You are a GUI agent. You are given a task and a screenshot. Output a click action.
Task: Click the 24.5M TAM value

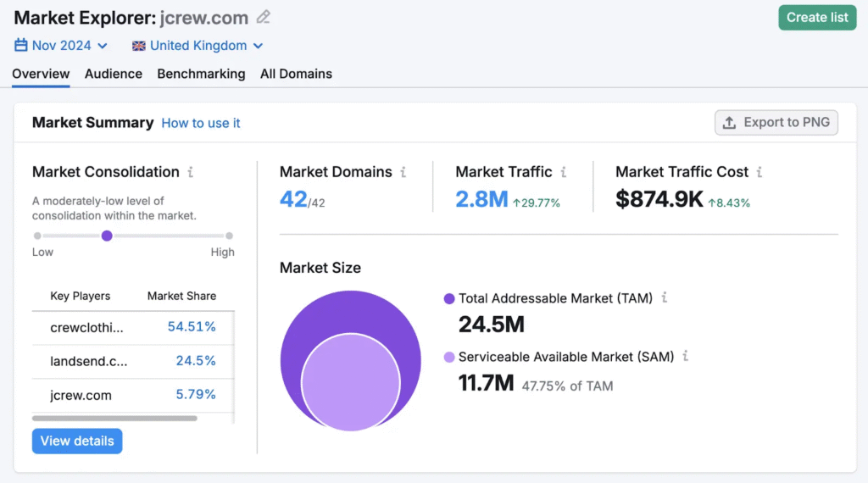pyautogui.click(x=491, y=325)
